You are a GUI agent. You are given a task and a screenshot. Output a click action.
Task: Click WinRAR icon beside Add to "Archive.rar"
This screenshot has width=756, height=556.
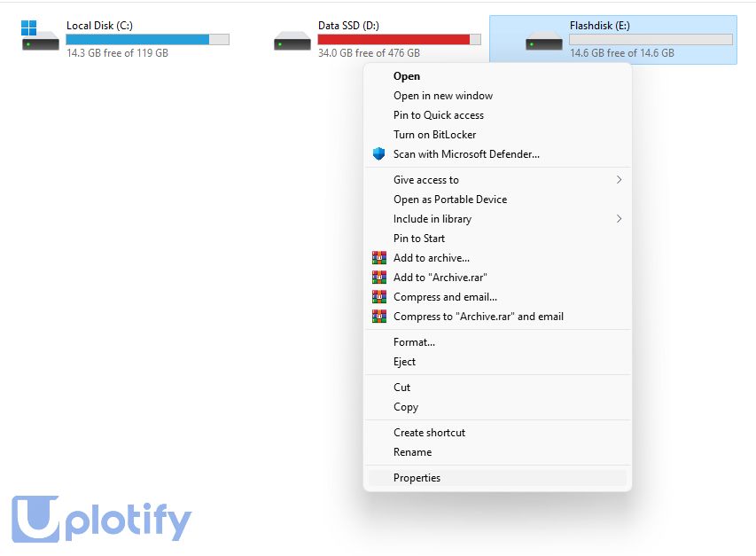click(379, 278)
